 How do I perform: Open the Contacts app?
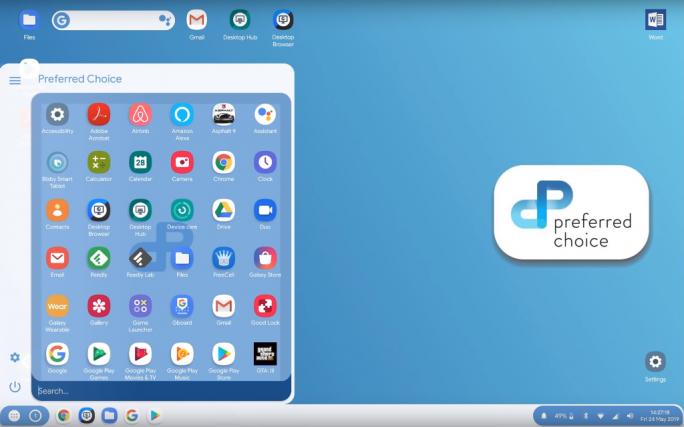point(57,210)
